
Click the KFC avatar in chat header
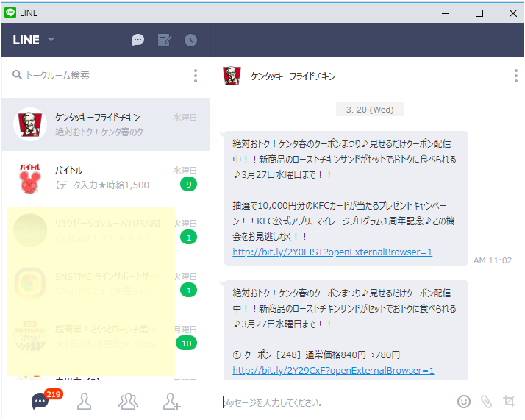(232, 76)
